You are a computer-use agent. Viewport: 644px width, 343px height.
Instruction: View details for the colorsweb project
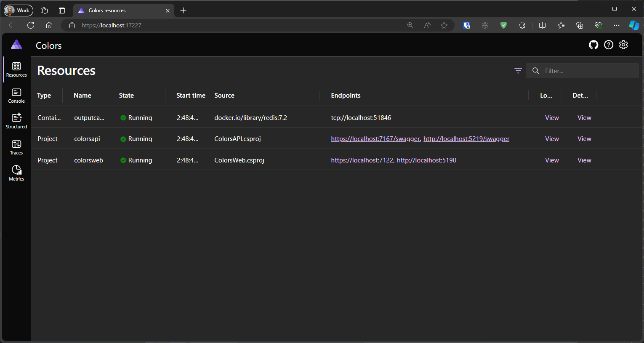click(584, 160)
